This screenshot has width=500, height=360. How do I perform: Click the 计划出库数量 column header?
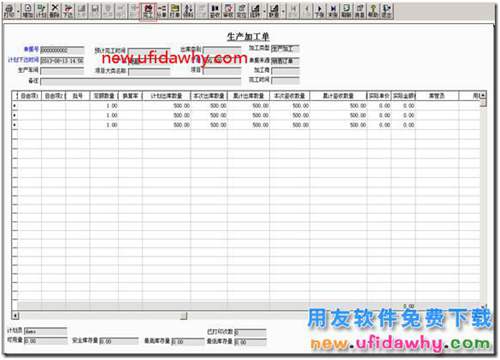[166, 96]
